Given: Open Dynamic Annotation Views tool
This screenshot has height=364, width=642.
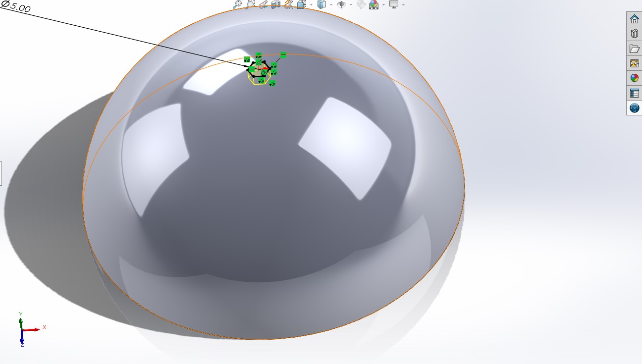Looking at the screenshot, I should click(289, 4).
